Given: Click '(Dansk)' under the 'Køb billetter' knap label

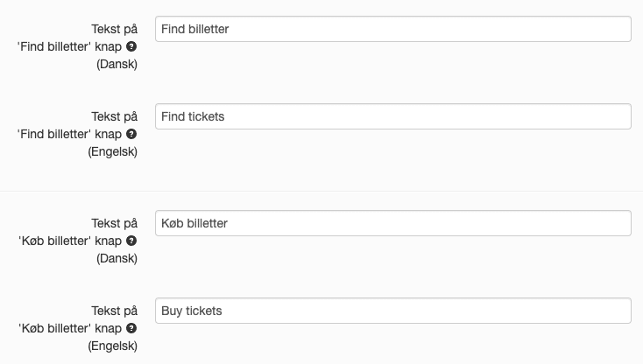Looking at the screenshot, I should (x=117, y=258).
